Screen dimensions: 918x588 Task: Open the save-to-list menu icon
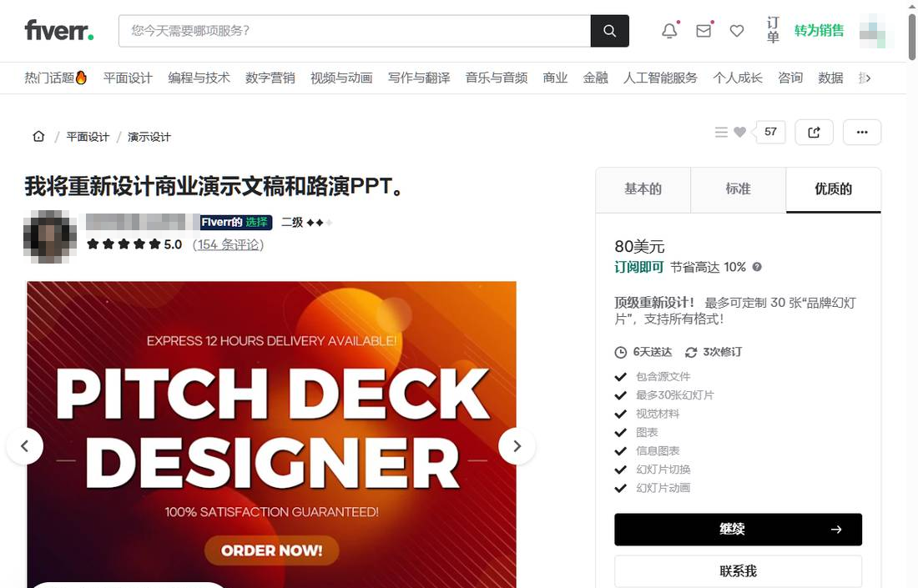point(721,133)
